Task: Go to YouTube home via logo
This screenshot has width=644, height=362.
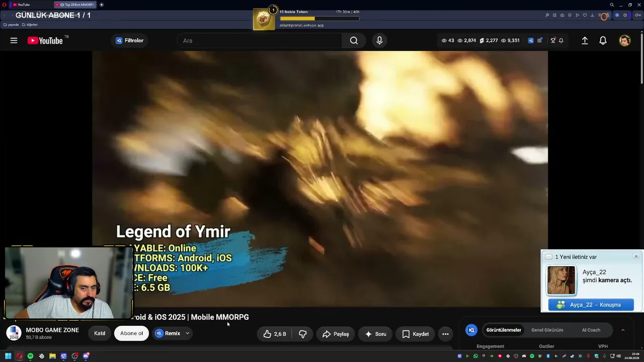Action: tap(45, 41)
